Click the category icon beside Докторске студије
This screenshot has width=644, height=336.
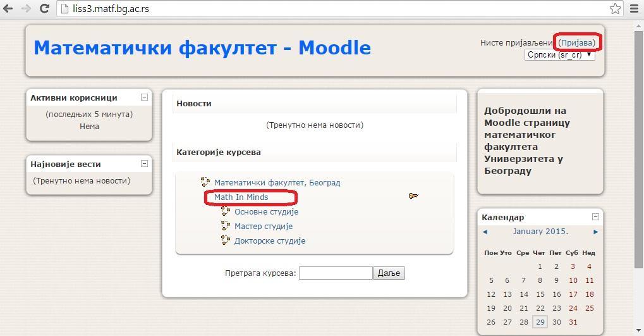point(226,239)
